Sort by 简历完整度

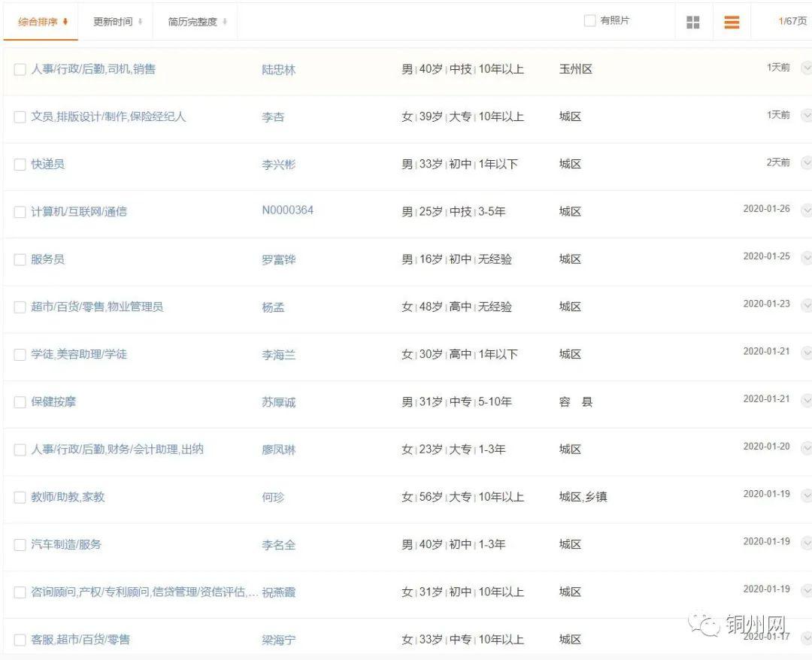pyautogui.click(x=197, y=22)
